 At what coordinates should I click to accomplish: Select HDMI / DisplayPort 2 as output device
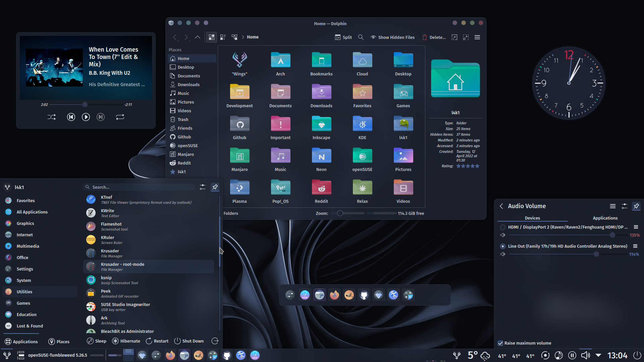click(503, 227)
